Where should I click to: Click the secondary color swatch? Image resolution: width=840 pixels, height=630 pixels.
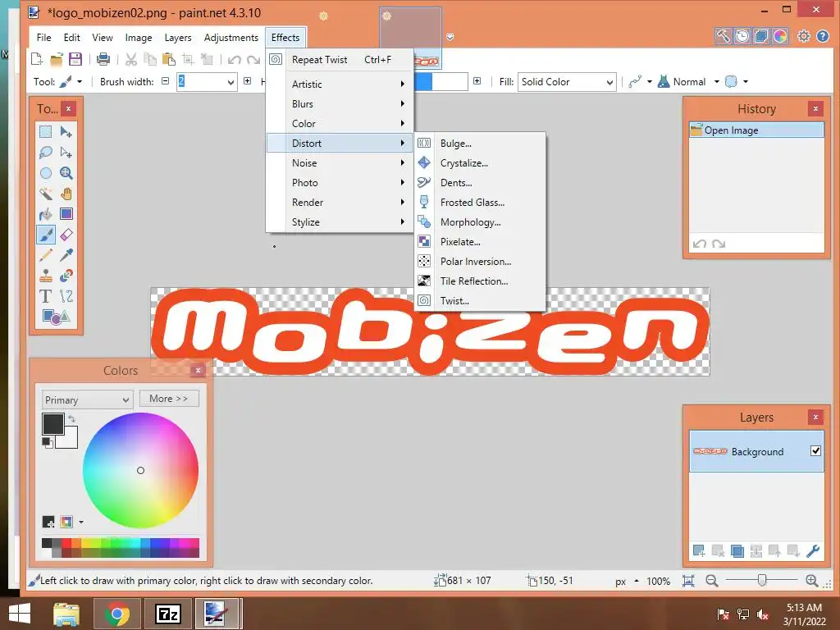70,440
